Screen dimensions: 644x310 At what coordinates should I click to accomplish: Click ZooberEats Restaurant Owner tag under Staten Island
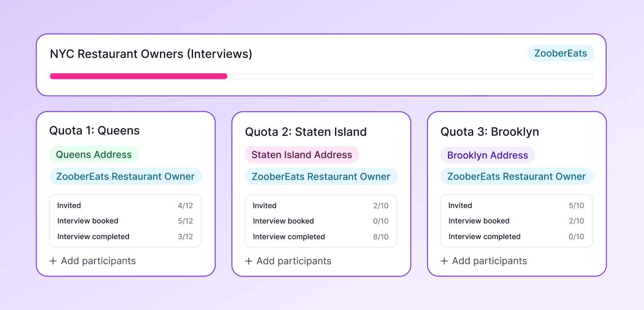(x=321, y=177)
